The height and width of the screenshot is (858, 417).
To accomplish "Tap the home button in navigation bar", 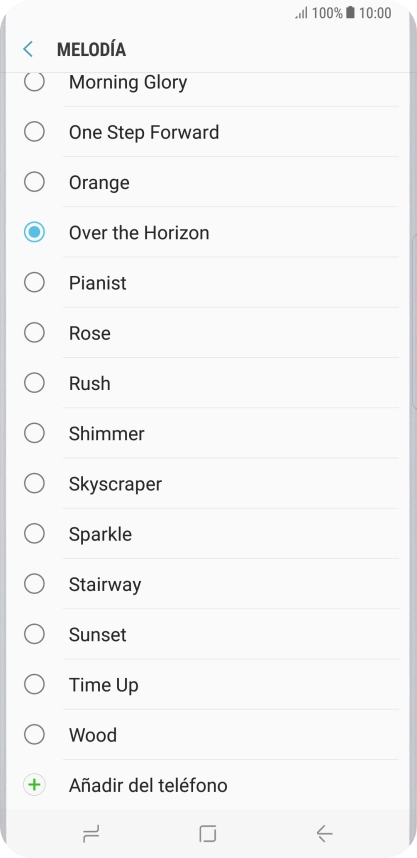I will pos(208,834).
